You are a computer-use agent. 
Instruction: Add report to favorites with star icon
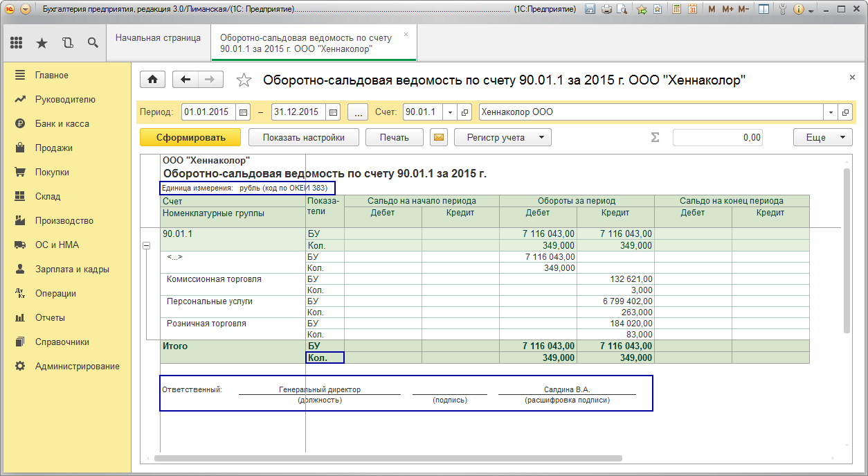pyautogui.click(x=244, y=80)
